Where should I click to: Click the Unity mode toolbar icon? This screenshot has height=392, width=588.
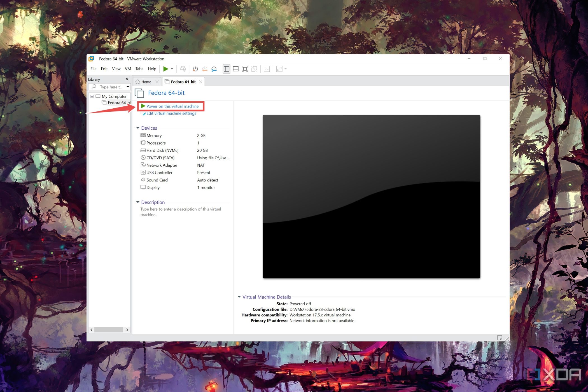pos(254,69)
